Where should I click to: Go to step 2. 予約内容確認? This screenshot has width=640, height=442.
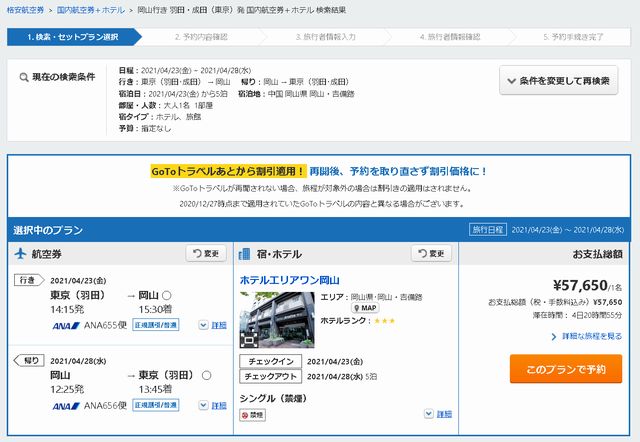[x=201, y=37]
